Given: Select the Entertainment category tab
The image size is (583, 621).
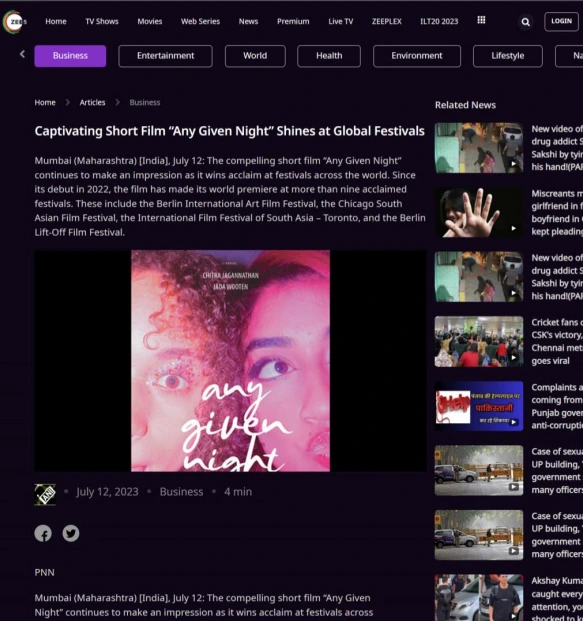Looking at the screenshot, I should click(166, 56).
